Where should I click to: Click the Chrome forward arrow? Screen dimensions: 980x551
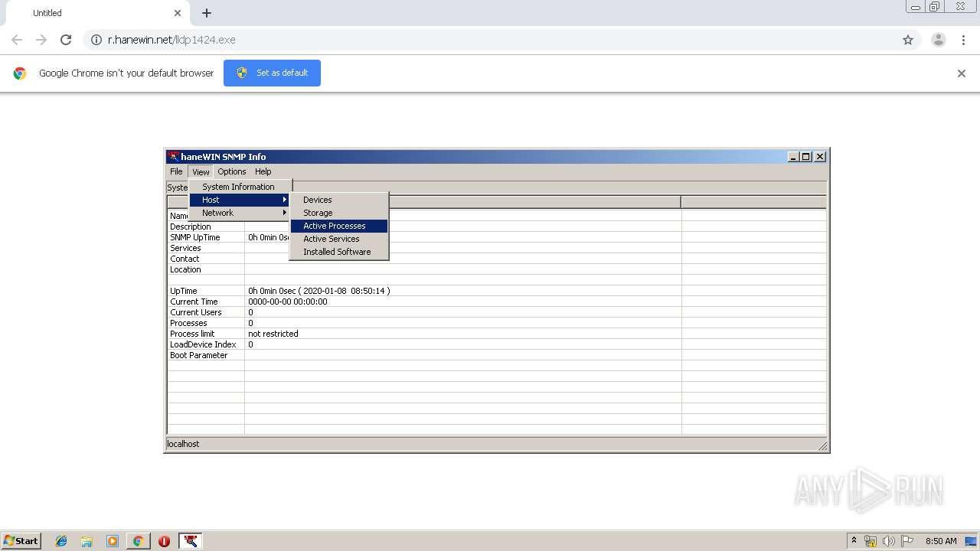click(41, 40)
